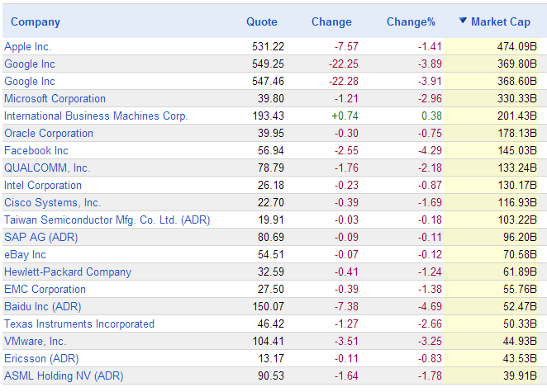
Task: Select IBM change percent 0.38
Action: pyautogui.click(x=431, y=116)
